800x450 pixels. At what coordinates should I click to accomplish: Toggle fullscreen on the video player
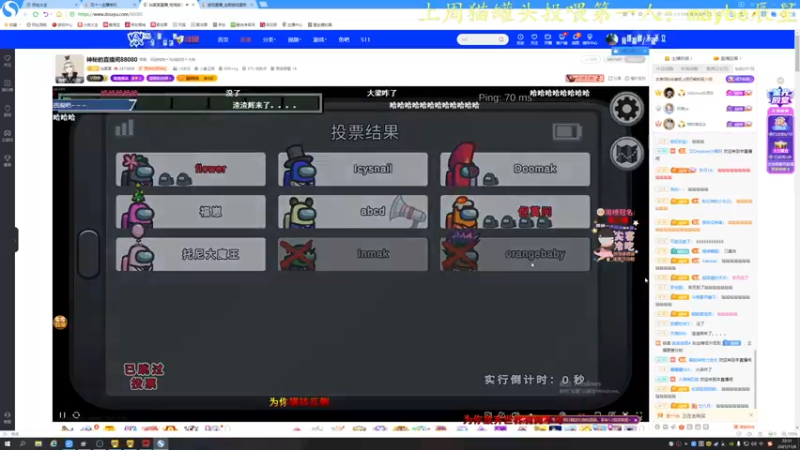click(x=639, y=415)
